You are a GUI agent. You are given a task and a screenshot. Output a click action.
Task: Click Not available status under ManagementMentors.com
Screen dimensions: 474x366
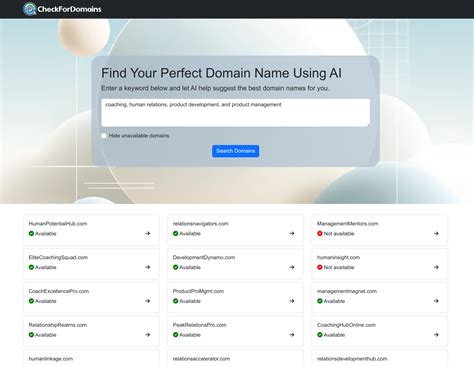click(x=339, y=234)
